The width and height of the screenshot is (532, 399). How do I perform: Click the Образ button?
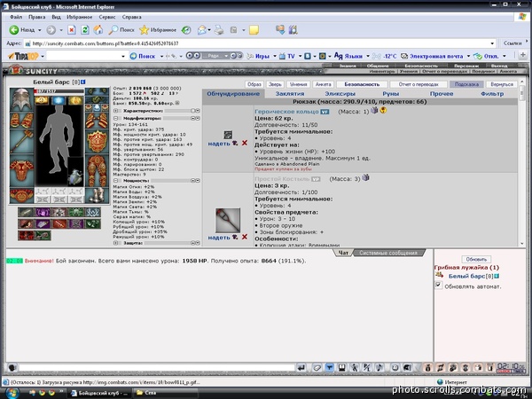(x=254, y=84)
